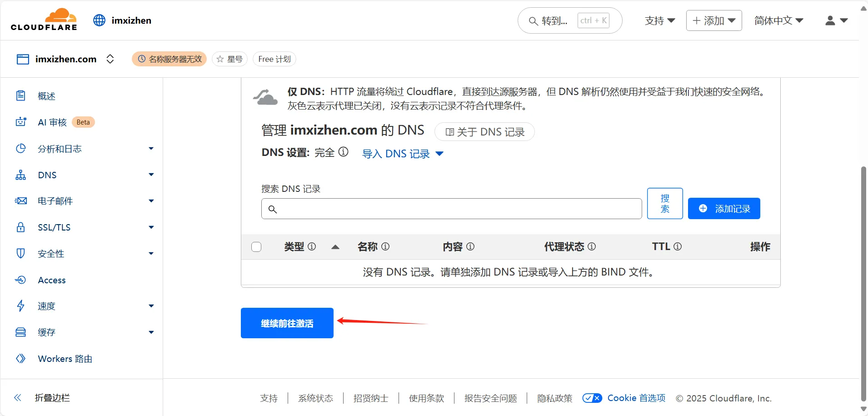868x416 pixels.
Task: Click the magnifier icon inside DNS search field
Action: pos(273,209)
